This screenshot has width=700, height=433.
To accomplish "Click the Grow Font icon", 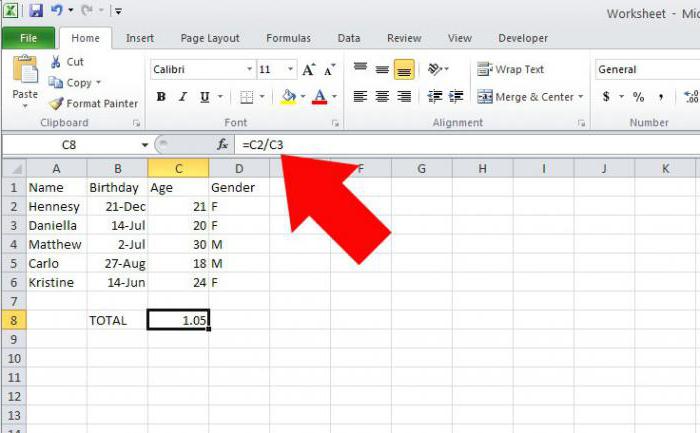I will (308, 70).
